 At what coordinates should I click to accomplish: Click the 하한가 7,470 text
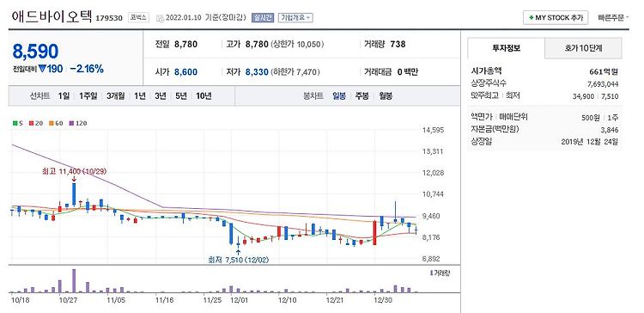295,72
